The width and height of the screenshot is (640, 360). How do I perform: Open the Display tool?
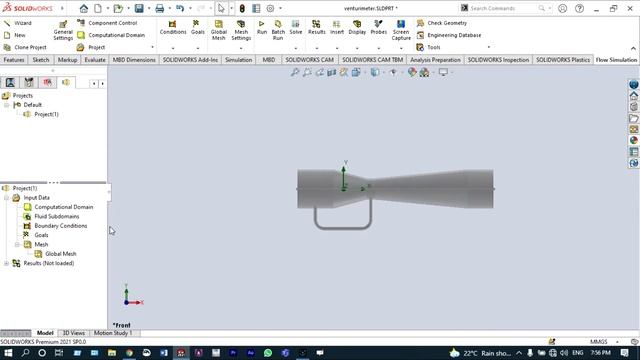357,28
